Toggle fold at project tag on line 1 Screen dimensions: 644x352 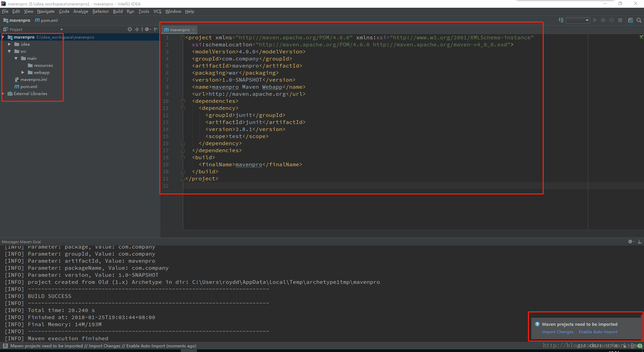click(183, 38)
